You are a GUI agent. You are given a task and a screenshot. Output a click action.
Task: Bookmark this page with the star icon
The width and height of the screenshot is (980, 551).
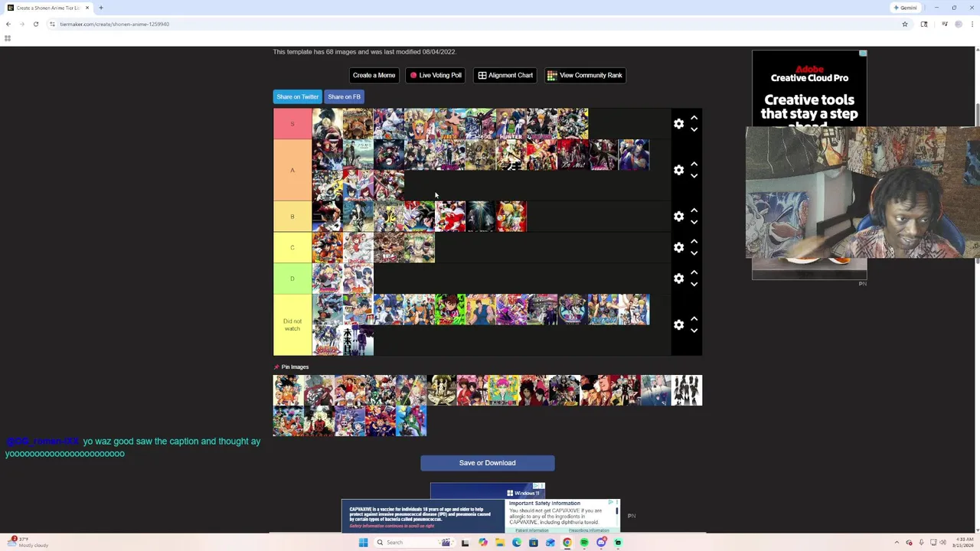(905, 24)
